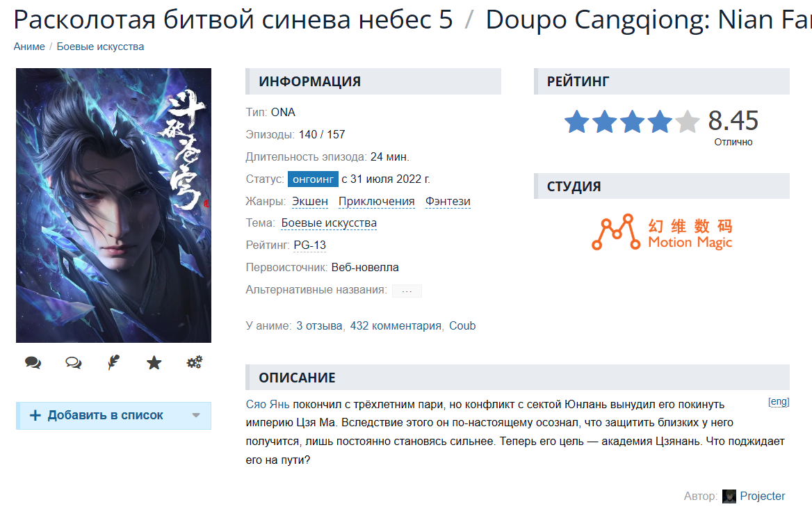Open the comments speech-bubble icon under poster

[33, 362]
